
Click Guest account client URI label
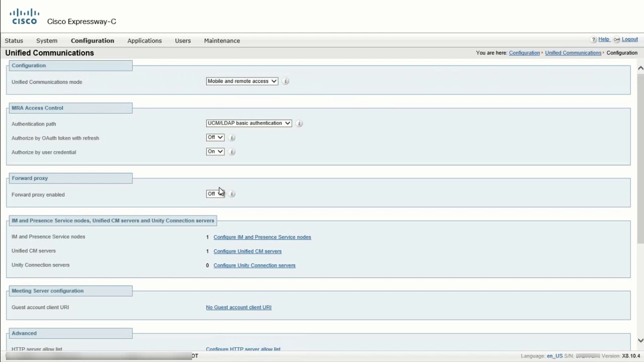point(40,307)
